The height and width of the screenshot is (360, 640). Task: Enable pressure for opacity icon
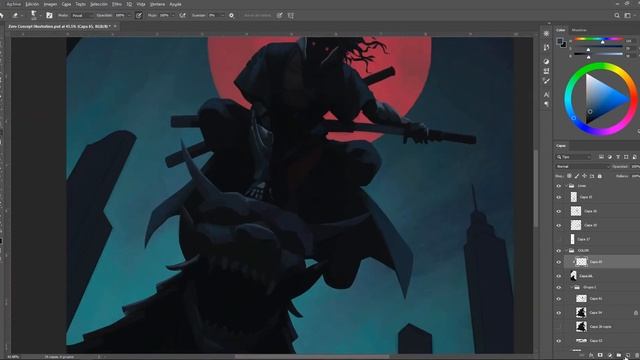pos(139,15)
